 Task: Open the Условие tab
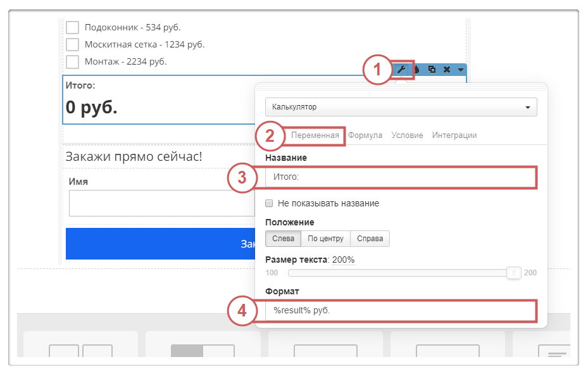[x=407, y=135]
